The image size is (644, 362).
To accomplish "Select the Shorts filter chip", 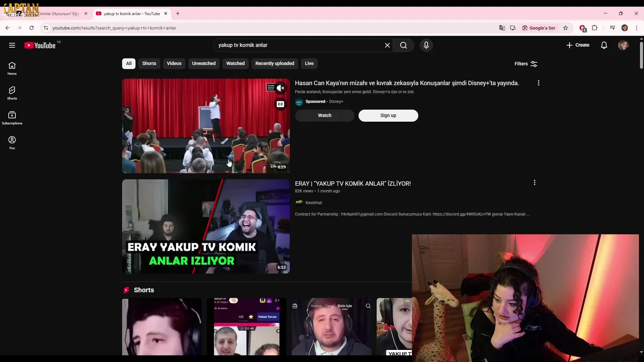I will pos(149,63).
